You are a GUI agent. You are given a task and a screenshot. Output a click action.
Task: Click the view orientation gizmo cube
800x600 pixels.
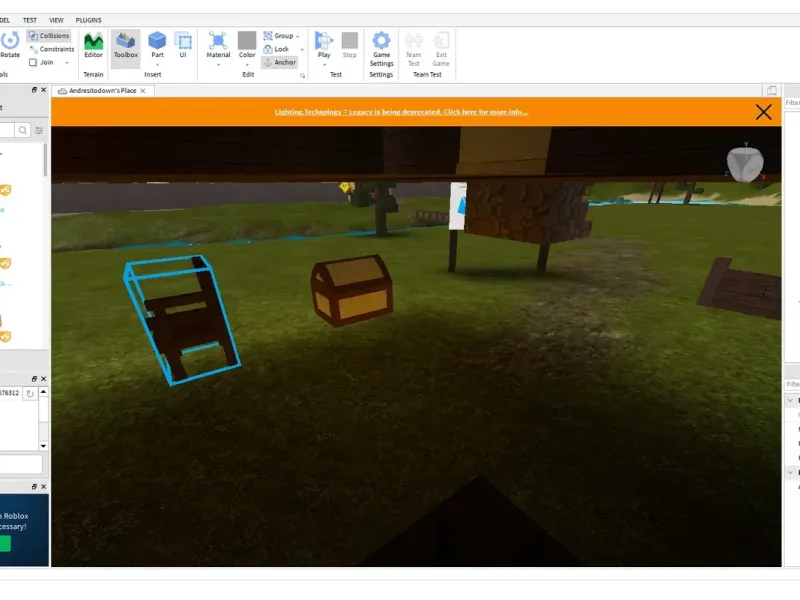[x=745, y=163]
